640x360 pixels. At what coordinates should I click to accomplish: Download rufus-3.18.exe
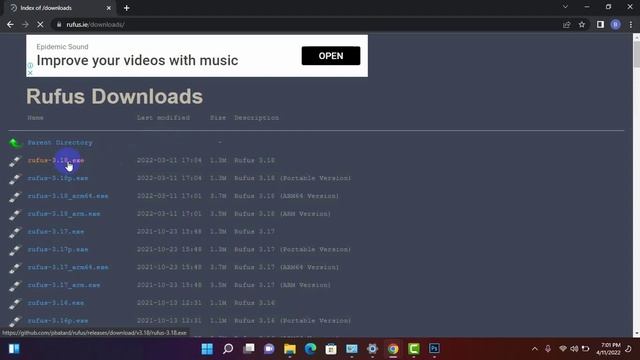click(x=56, y=160)
